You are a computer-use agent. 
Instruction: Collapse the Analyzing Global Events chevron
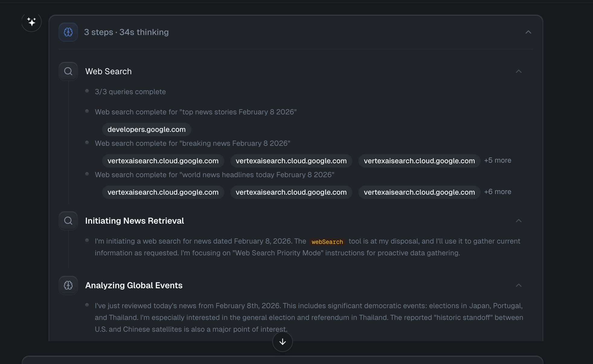(x=518, y=285)
